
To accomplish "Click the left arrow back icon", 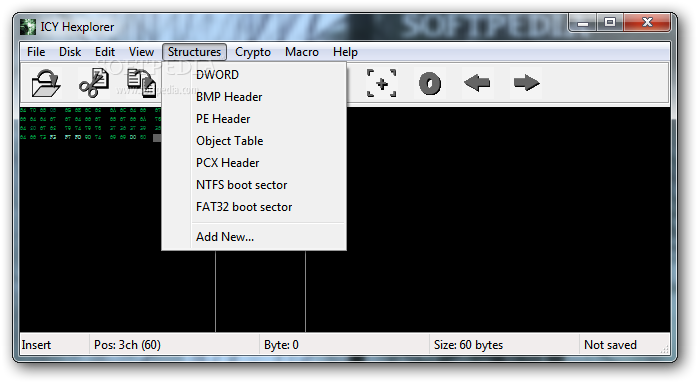I will click(477, 83).
